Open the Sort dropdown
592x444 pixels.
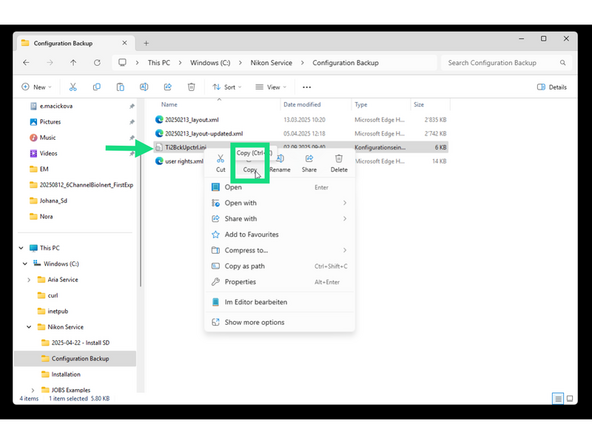[227, 87]
